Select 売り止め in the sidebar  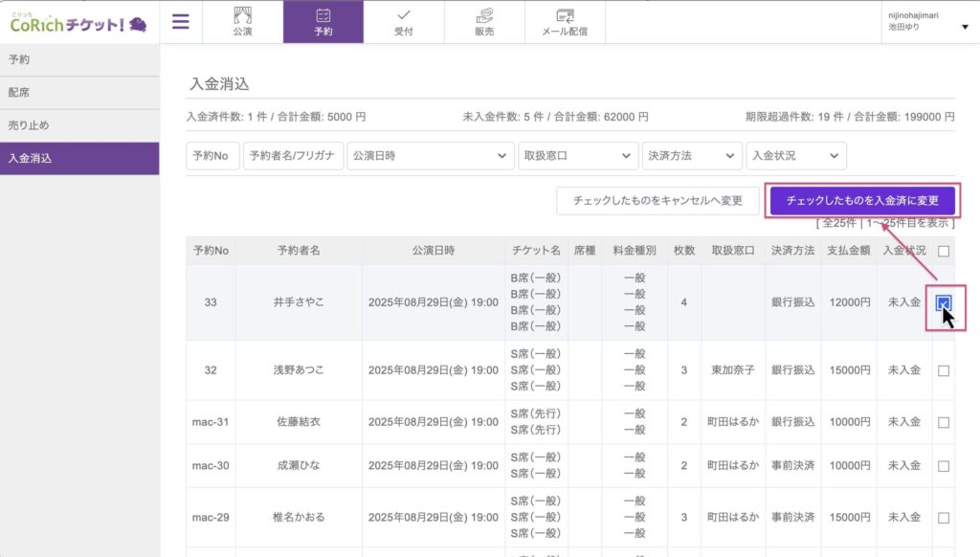click(x=79, y=125)
